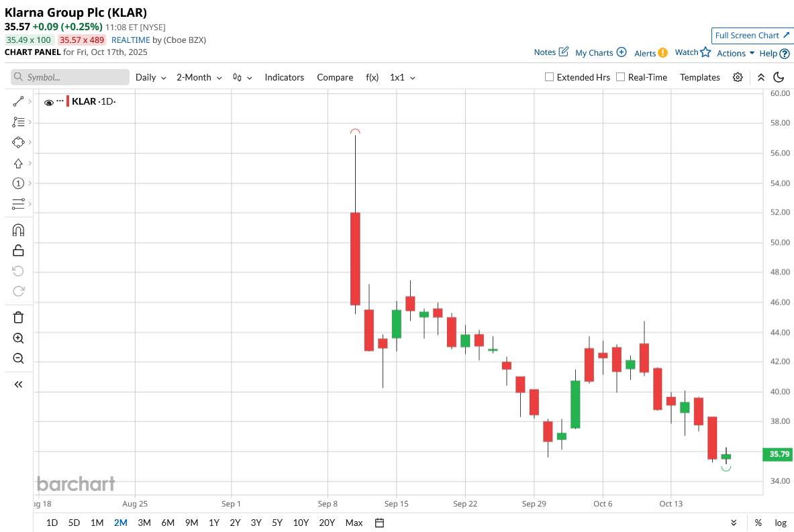Enable the Extended Hrs checkbox
This screenshot has height=532, width=794.
[x=549, y=77]
